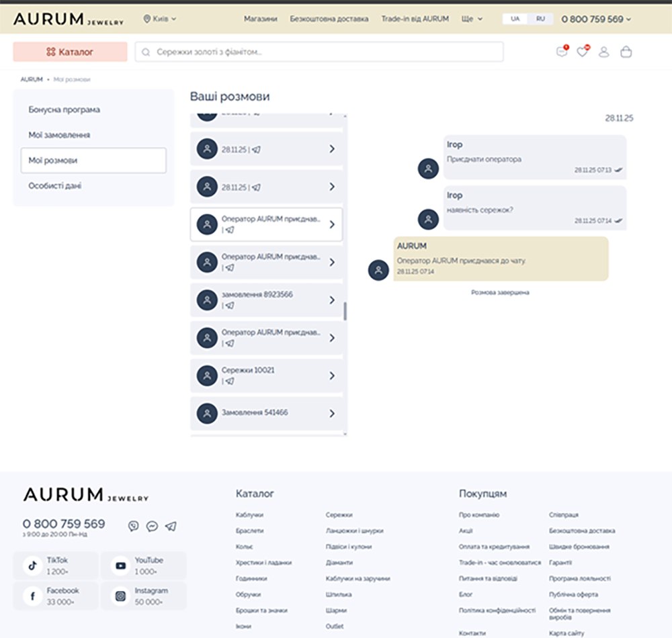Open the shopping bag cart icon
The height and width of the screenshot is (638, 672).
[x=626, y=52]
